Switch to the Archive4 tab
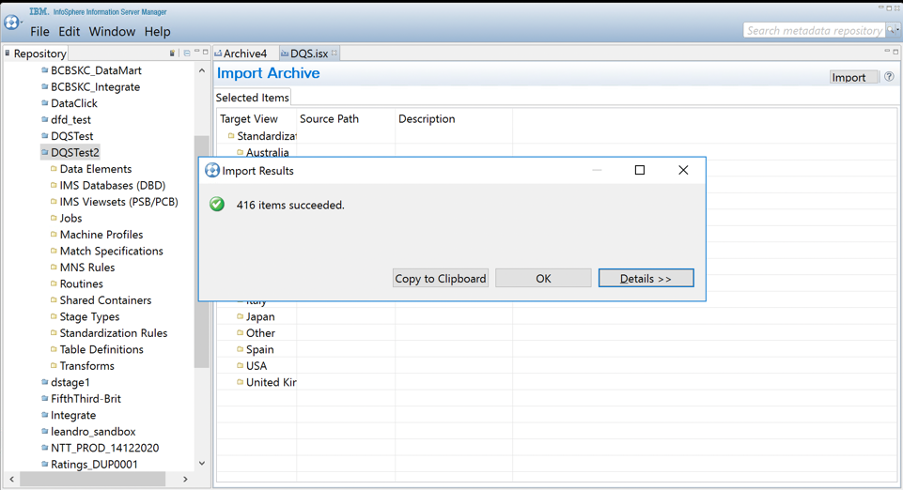The height and width of the screenshot is (490, 904). [x=244, y=54]
